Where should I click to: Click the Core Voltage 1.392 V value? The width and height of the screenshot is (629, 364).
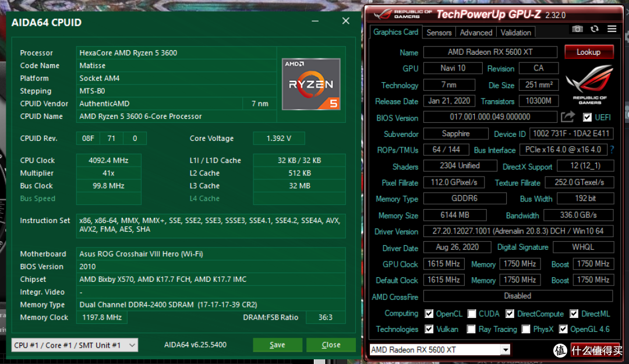click(x=279, y=138)
